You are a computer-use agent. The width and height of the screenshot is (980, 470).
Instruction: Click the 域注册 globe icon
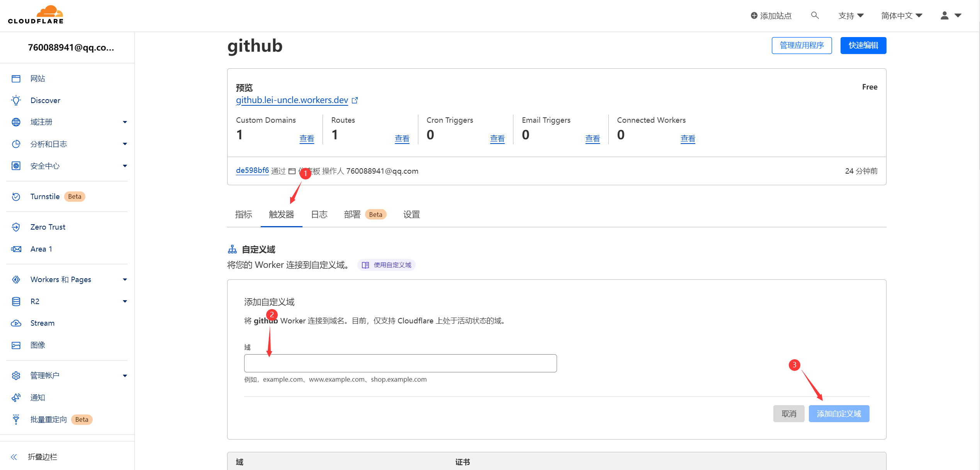pos(16,122)
